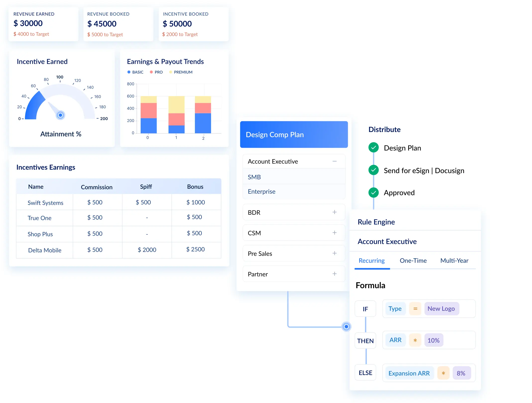This screenshot has width=532, height=403.
Task: Click the 8% value chip
Action: (461, 373)
